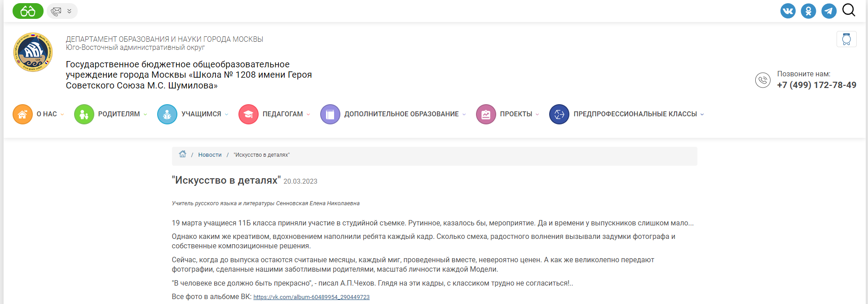Open the УЧАЩИМСЯ menu
The image size is (868, 304).
(x=201, y=114)
